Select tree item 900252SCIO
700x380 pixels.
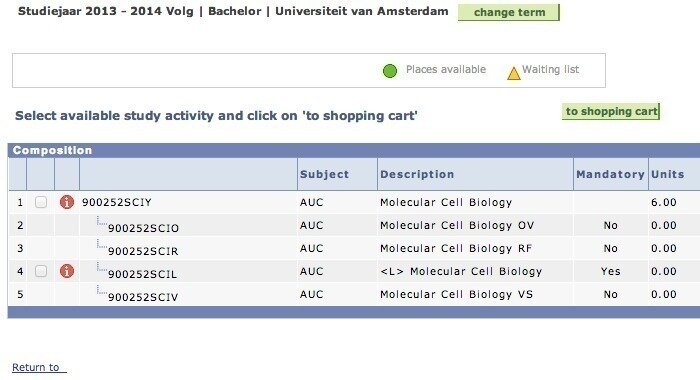[x=143, y=228]
